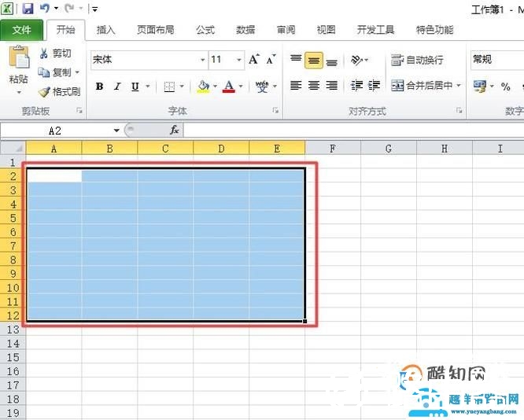Image resolution: width=524 pixels, height=420 pixels.
Task: Open the font size 11 dropdown
Action: [x=239, y=60]
